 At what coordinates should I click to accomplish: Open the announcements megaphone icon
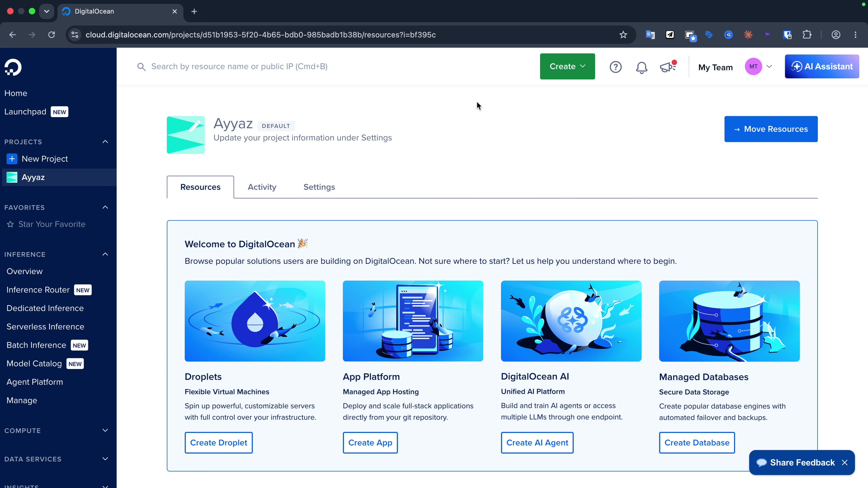coord(668,66)
